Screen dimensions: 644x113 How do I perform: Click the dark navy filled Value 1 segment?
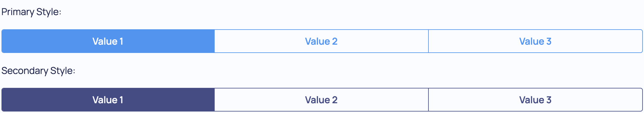coord(108,100)
